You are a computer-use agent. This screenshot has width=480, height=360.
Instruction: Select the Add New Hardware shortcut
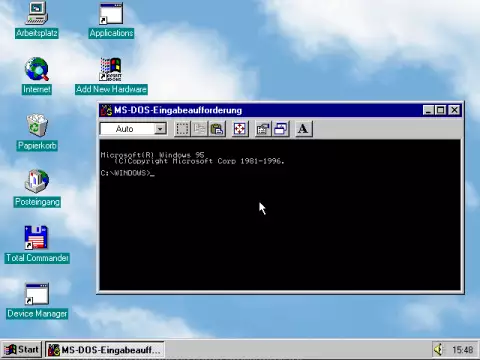(111, 76)
